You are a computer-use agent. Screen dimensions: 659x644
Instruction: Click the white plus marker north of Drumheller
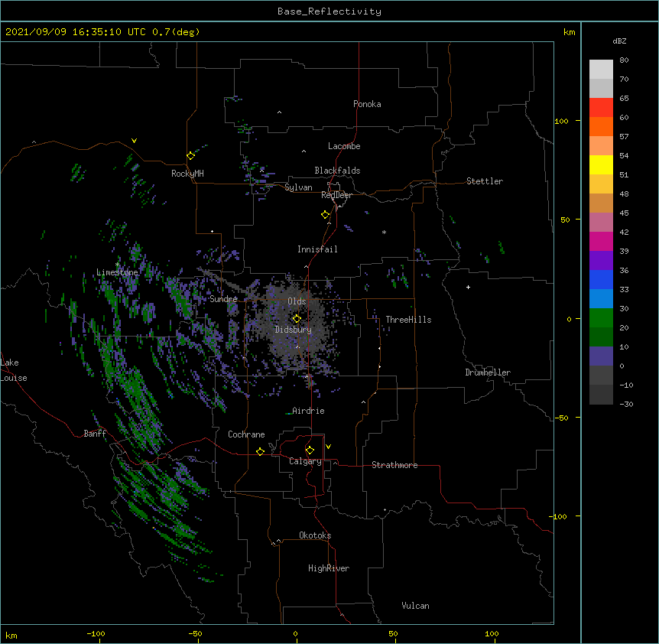[468, 287]
